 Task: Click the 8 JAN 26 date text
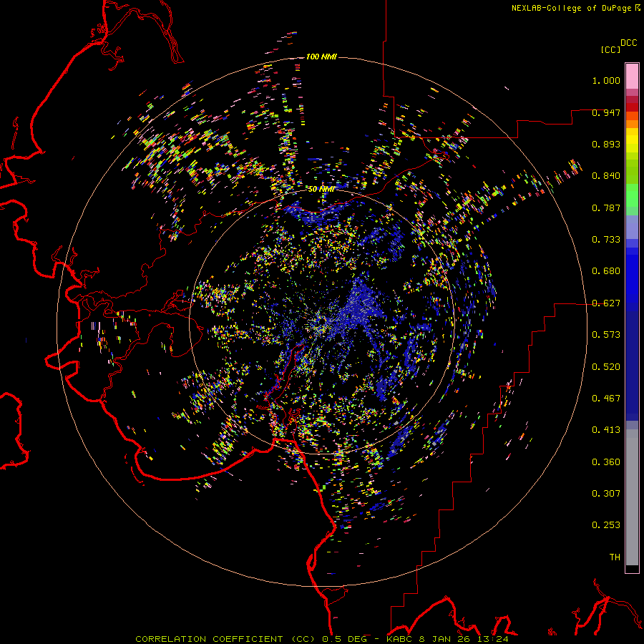pos(444,639)
